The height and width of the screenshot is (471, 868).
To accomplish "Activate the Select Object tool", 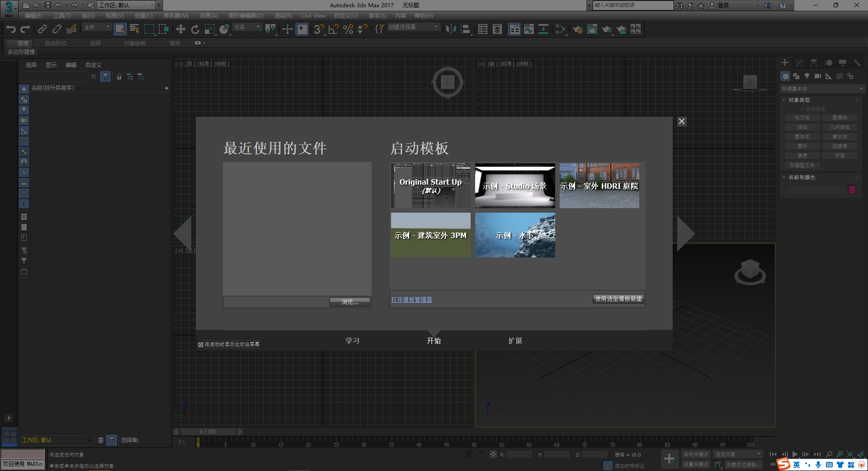I will point(120,29).
